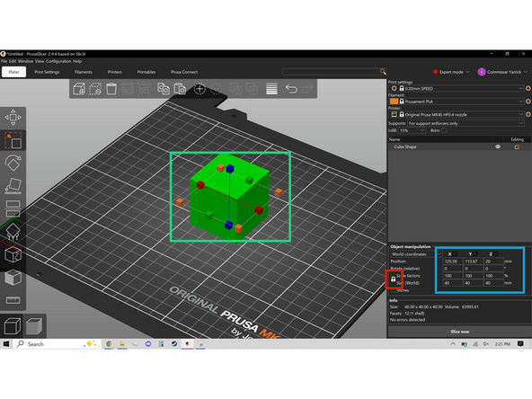532x399 pixels.
Task: Click the orange filament color swatch
Action: pyautogui.click(x=394, y=102)
